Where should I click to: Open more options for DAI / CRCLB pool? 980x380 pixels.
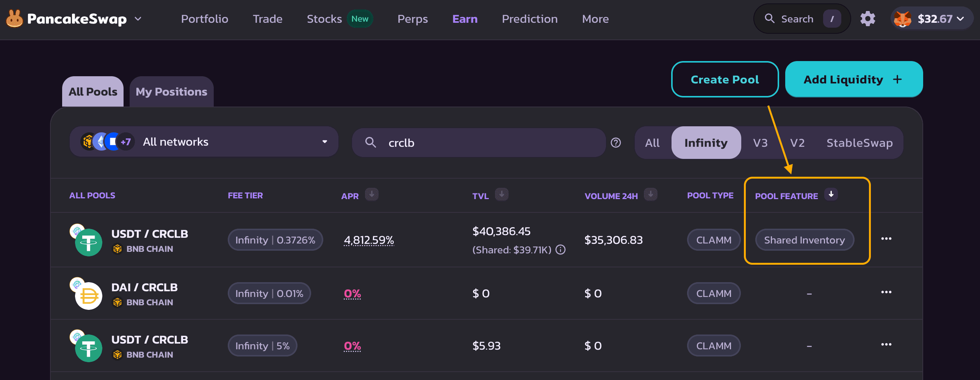pyautogui.click(x=886, y=292)
